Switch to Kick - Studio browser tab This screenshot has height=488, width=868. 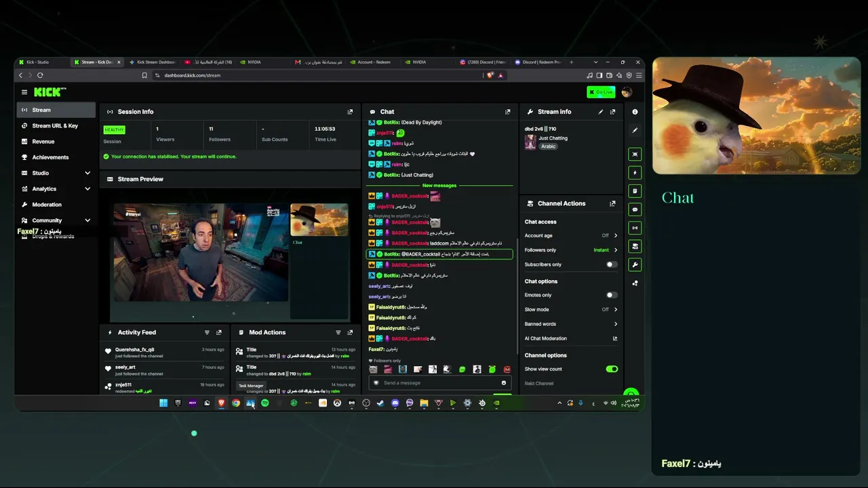[x=42, y=62]
